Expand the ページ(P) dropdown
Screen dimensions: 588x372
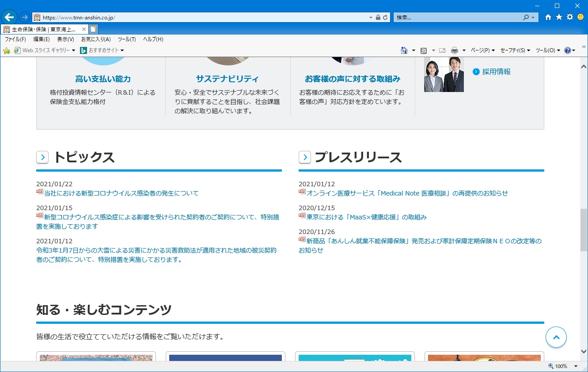coord(482,50)
